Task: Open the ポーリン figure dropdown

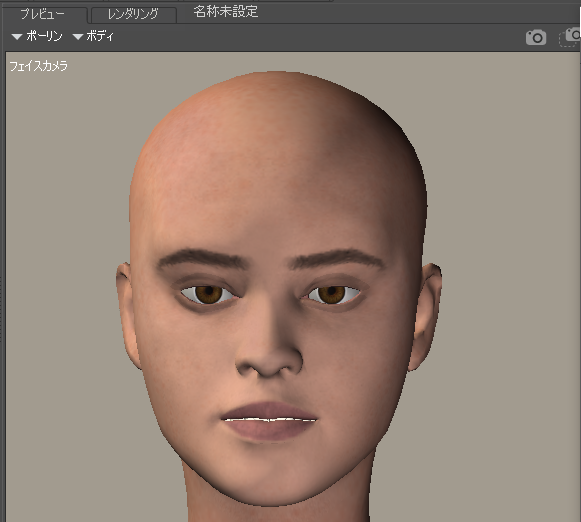Action: pos(37,36)
